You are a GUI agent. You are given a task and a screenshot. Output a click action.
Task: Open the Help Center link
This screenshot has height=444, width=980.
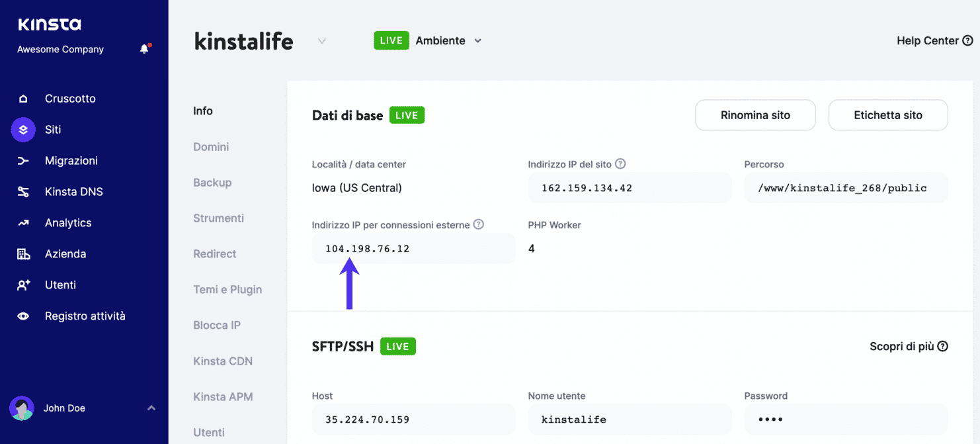coord(928,41)
